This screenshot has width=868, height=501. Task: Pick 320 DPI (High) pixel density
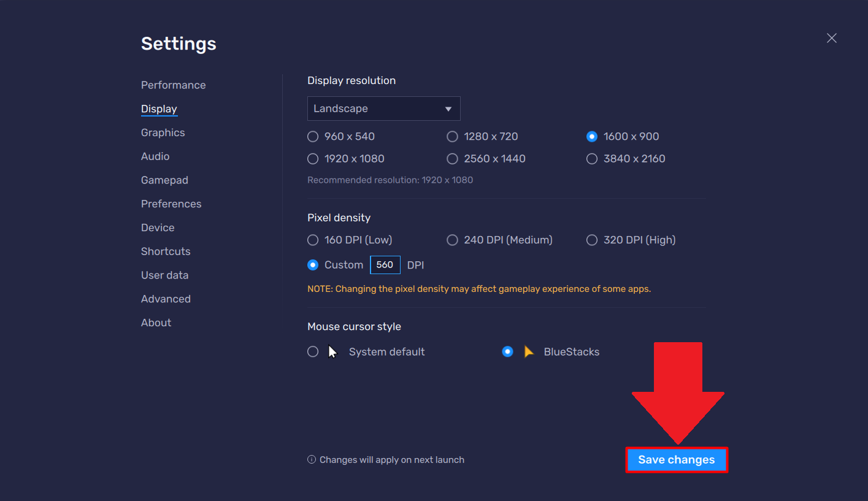click(592, 240)
